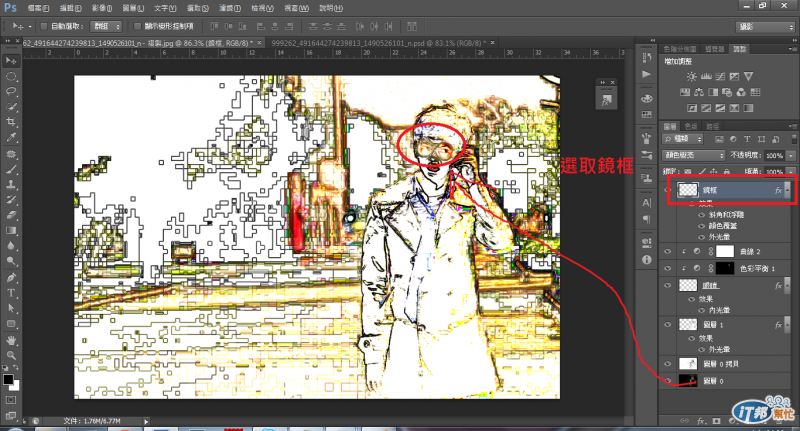Add a Brightness/Contrast adjustment (sun icon)
The height and width of the screenshot is (431, 800).
[x=691, y=77]
